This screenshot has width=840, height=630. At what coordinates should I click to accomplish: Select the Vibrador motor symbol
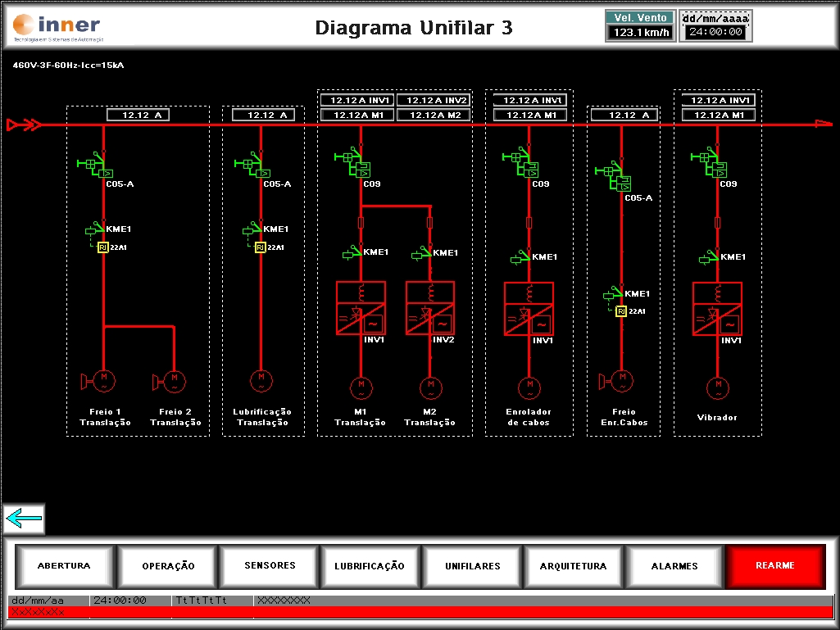click(718, 385)
